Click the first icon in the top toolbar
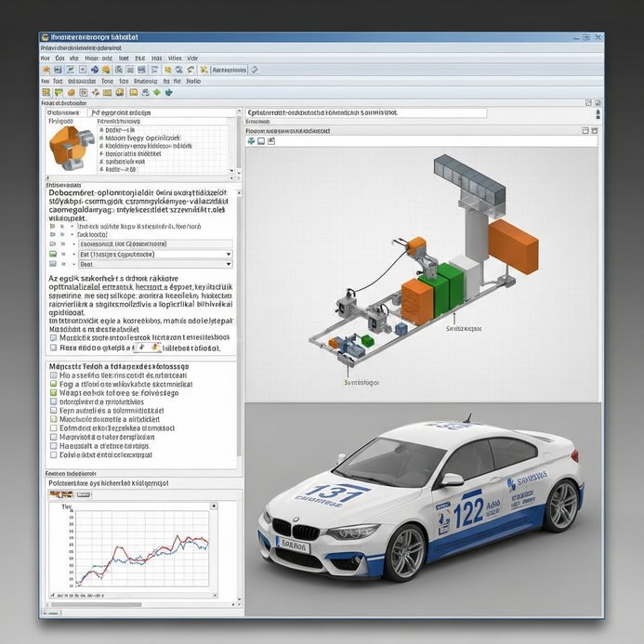This screenshot has height=644, width=644. 45,70
